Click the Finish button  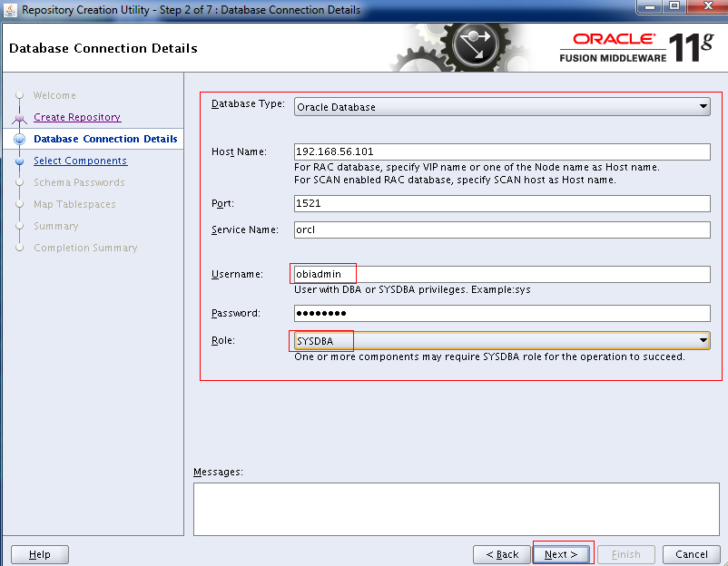click(x=625, y=554)
